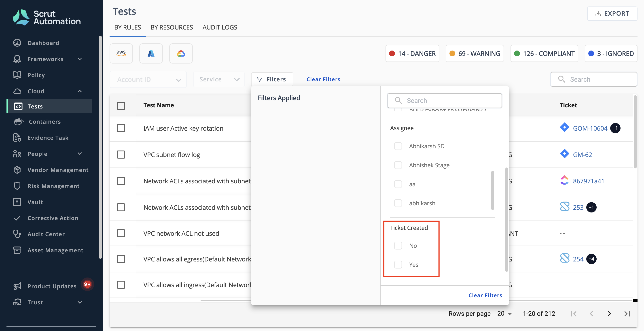The image size is (644, 331).
Task: Click the 3 - IGNORED status chip
Action: pos(611,53)
